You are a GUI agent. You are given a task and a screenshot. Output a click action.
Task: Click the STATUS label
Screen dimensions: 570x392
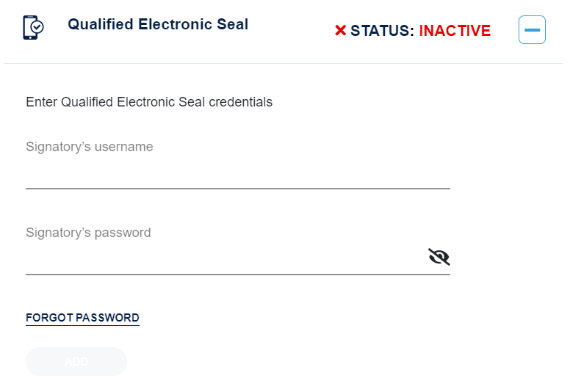(x=382, y=31)
